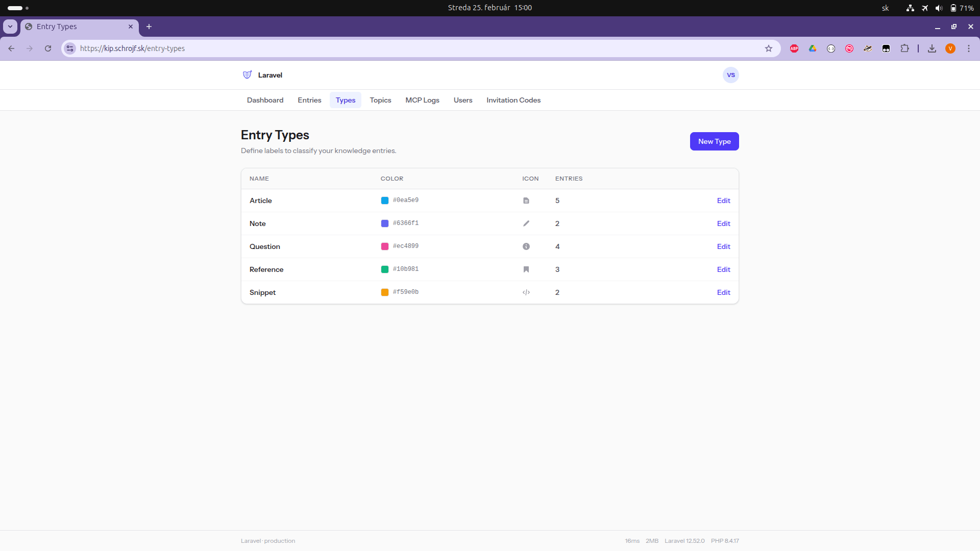View site information icon in address bar
The width and height of the screenshot is (980, 551).
(x=70, y=48)
